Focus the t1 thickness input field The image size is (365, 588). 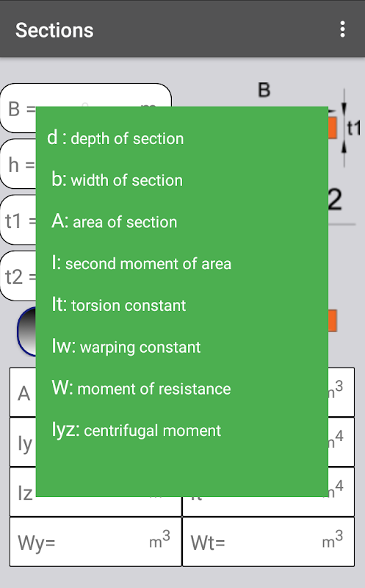(18, 220)
